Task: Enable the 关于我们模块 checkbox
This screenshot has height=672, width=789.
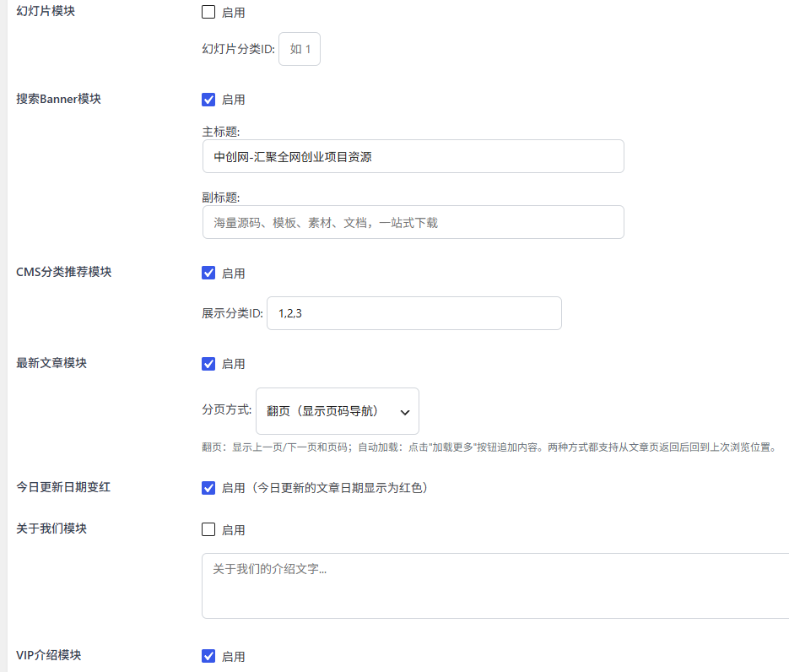Action: (x=208, y=529)
